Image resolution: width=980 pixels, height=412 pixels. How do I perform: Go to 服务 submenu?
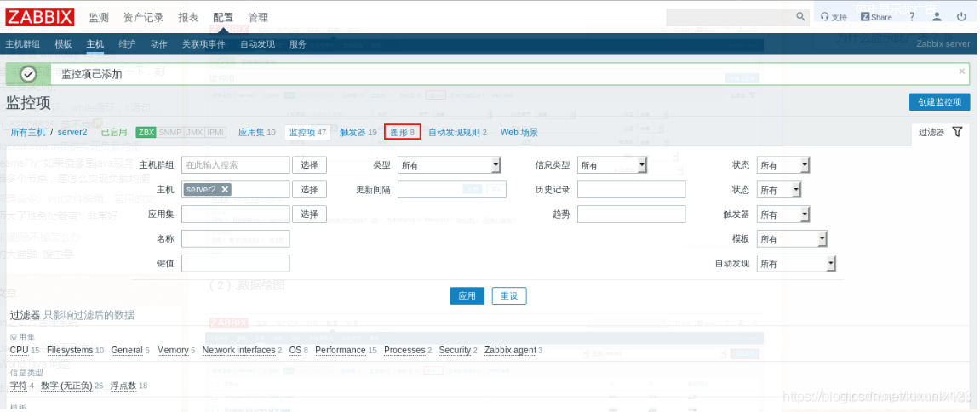point(298,43)
